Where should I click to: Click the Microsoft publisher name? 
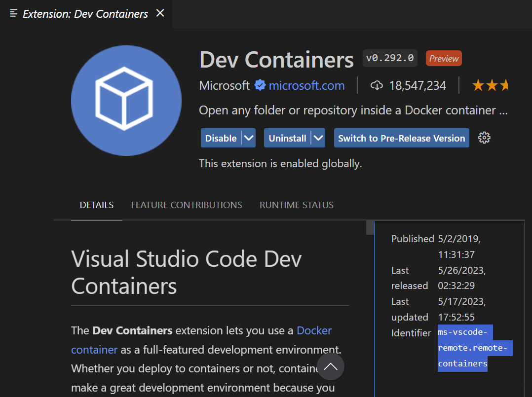pos(224,85)
